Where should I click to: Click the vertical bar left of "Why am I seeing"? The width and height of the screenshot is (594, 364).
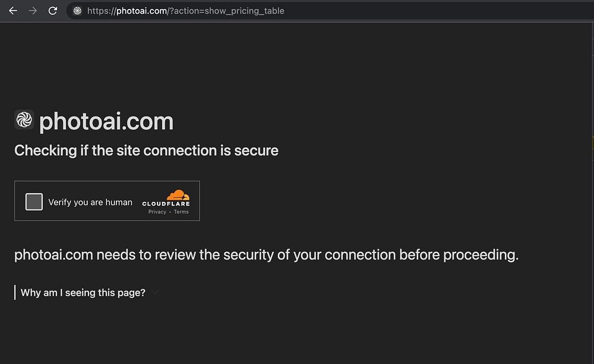click(15, 292)
